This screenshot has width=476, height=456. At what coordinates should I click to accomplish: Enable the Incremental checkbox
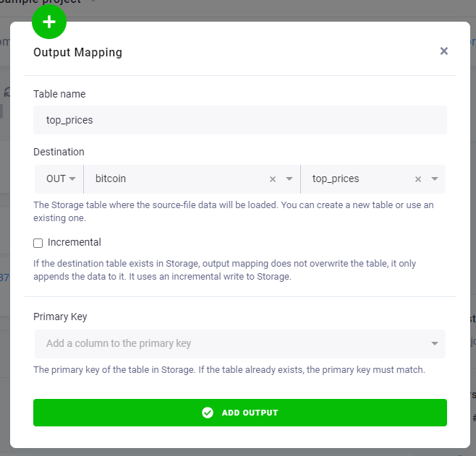38,243
